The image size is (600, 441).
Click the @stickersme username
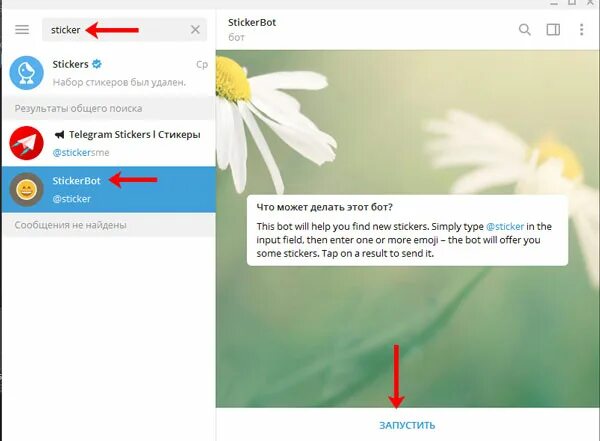click(81, 152)
